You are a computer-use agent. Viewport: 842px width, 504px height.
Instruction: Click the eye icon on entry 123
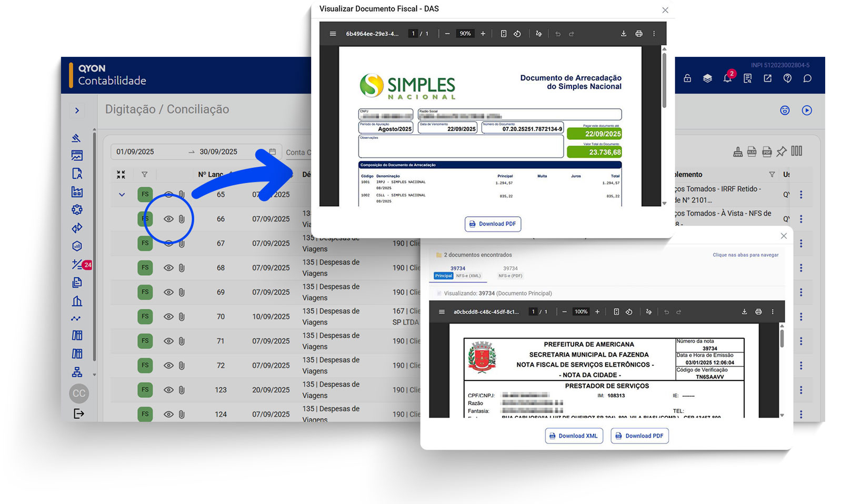[x=168, y=390]
